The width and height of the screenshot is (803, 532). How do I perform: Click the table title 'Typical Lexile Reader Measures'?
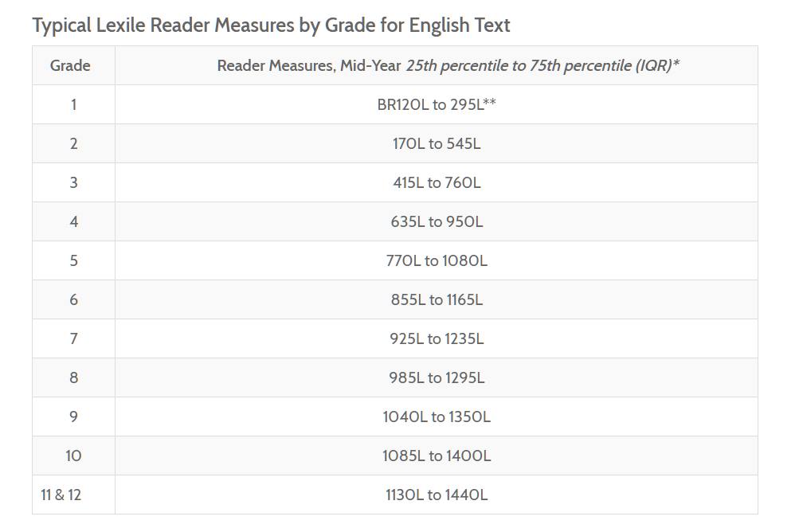point(271,25)
